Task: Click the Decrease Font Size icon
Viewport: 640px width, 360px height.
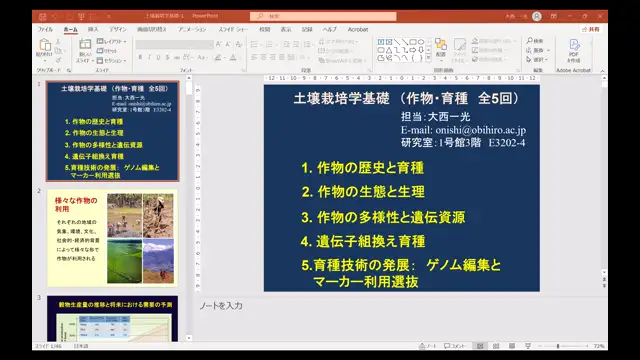Action: click(x=228, y=44)
